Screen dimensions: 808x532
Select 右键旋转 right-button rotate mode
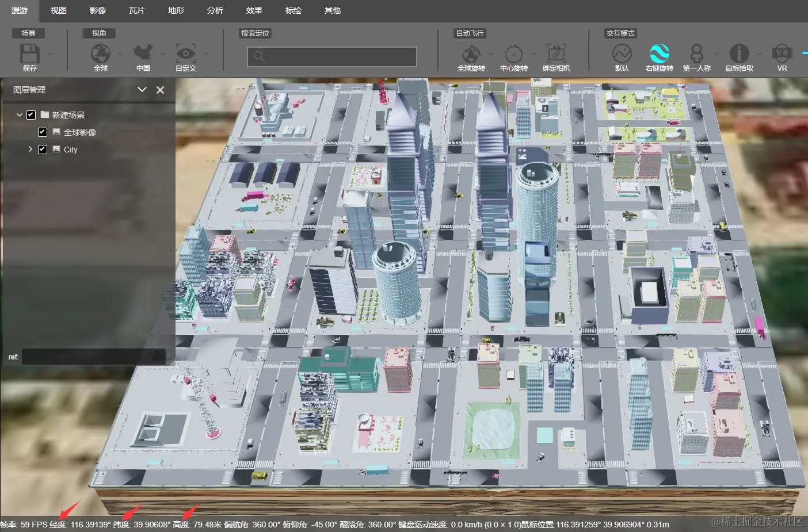[660, 53]
